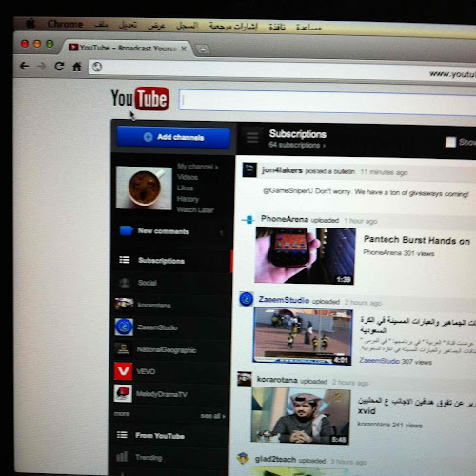Open the مساعدة menu
This screenshot has width=476, height=476.
[x=308, y=28]
